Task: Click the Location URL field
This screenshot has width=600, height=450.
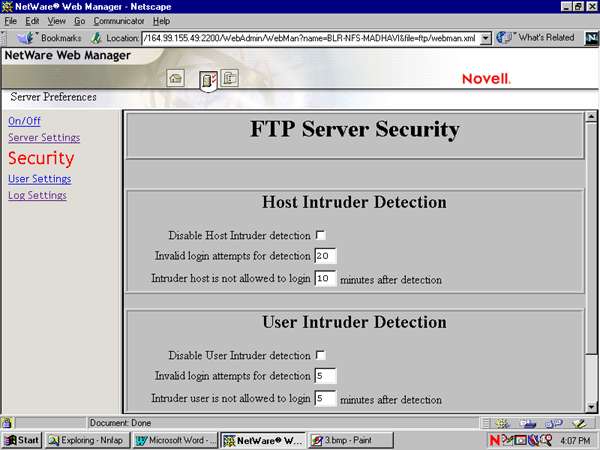Action: coord(311,38)
